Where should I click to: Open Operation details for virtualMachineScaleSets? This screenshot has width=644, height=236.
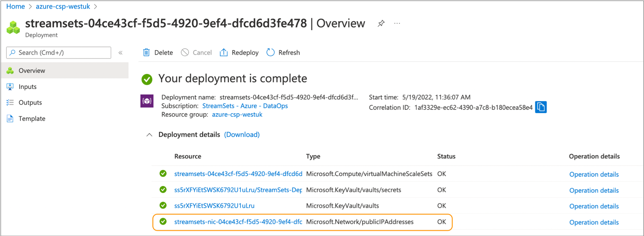tap(594, 174)
